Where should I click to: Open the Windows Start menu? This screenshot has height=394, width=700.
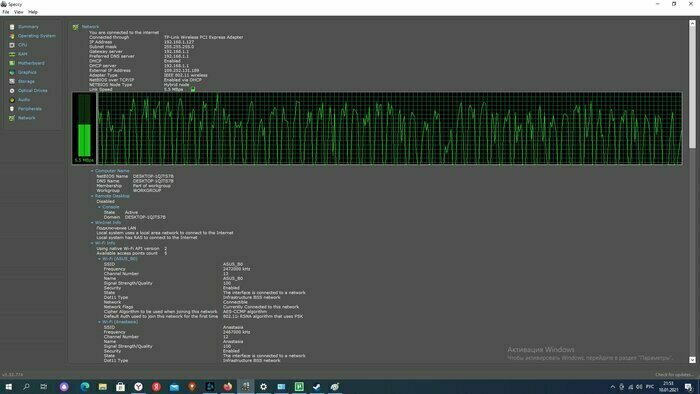(8, 386)
